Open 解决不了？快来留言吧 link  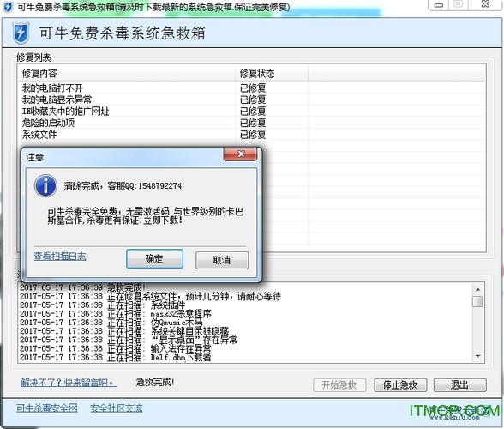point(69,383)
